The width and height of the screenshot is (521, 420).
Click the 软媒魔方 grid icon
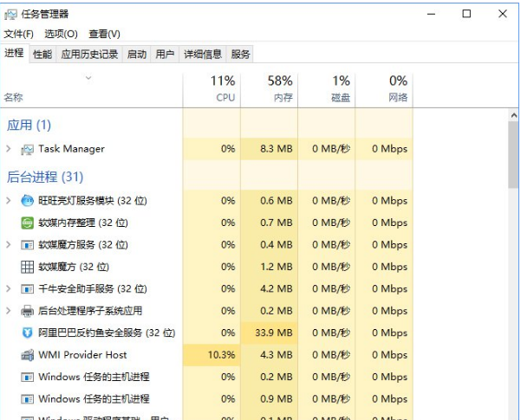[x=27, y=267]
